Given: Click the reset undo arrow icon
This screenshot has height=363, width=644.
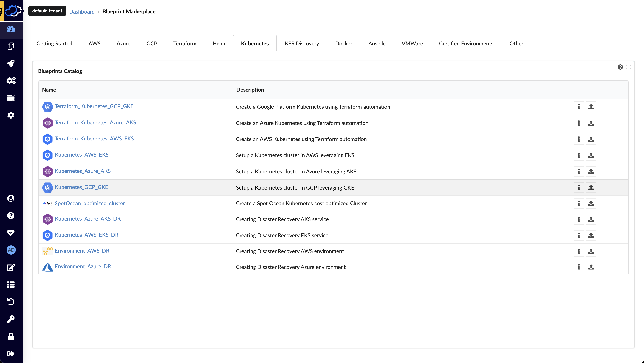Looking at the screenshot, I should coord(11,302).
